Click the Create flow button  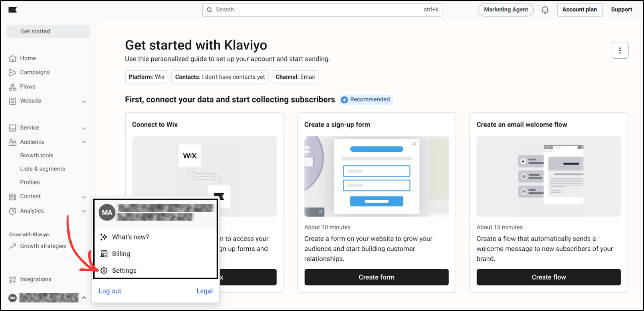coord(548,277)
